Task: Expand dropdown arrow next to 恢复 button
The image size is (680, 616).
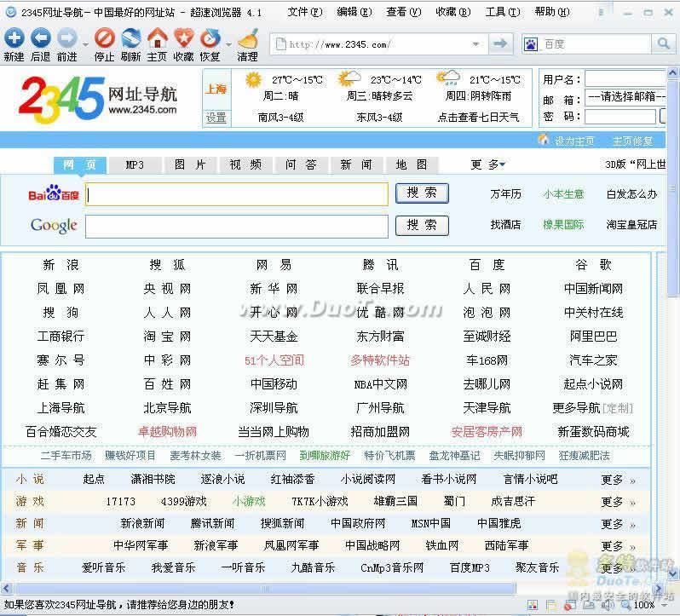Action: (228, 44)
